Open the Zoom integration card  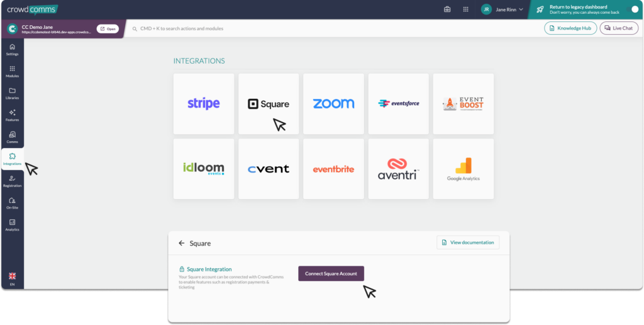click(x=333, y=104)
